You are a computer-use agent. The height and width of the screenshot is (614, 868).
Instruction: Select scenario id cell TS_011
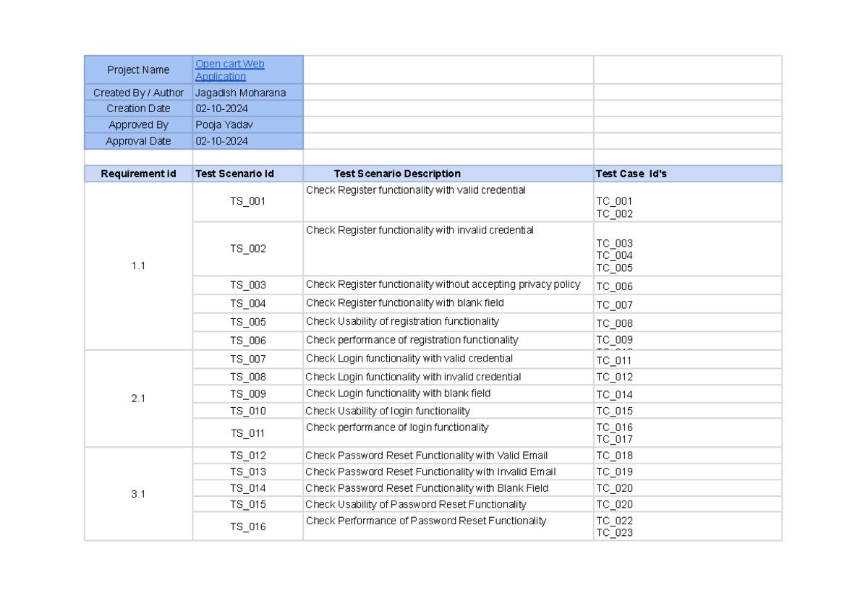[x=247, y=433]
